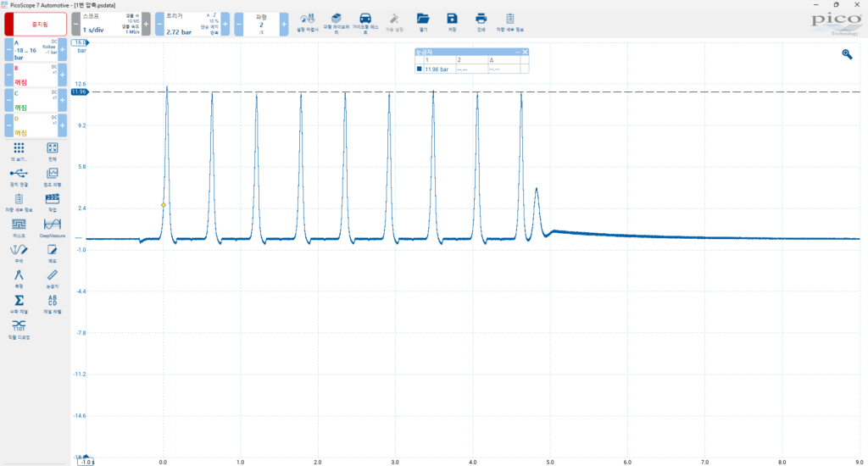Open the More tools grid menu
The height and width of the screenshot is (466, 868).
(x=19, y=150)
